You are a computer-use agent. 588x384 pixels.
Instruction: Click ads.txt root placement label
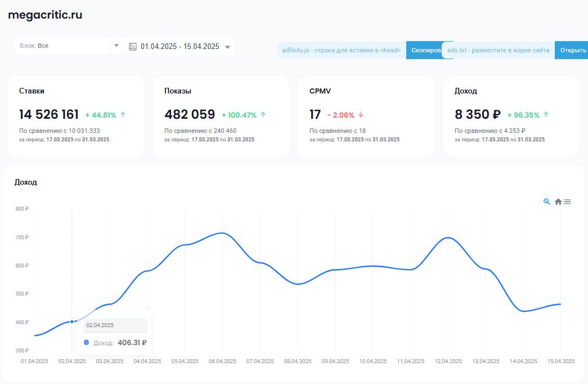pyautogui.click(x=498, y=50)
